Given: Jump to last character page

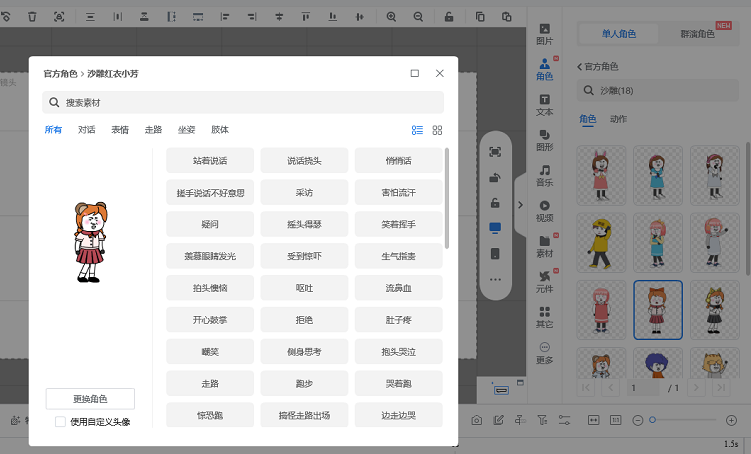Looking at the screenshot, I should coord(721,388).
